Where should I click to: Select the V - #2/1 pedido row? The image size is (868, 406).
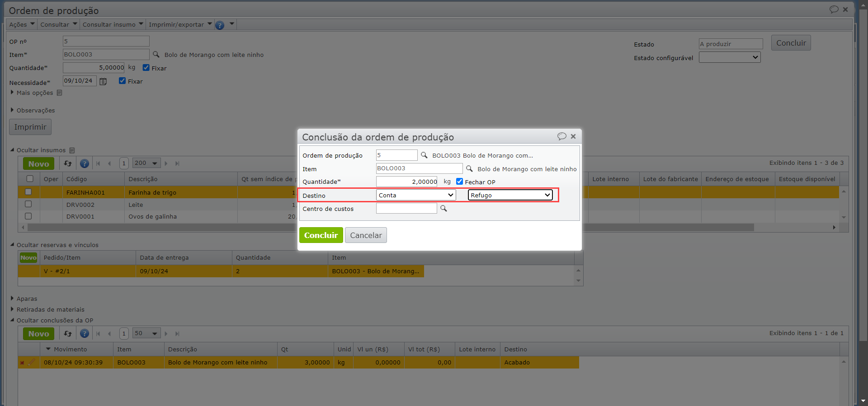tap(221, 271)
